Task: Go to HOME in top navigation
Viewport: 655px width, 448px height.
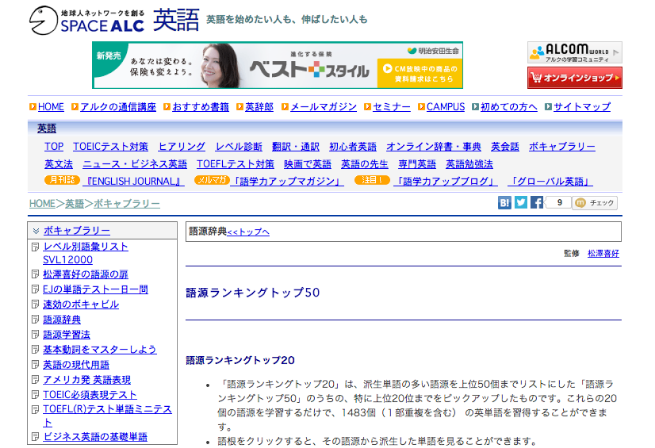Action: [50, 107]
